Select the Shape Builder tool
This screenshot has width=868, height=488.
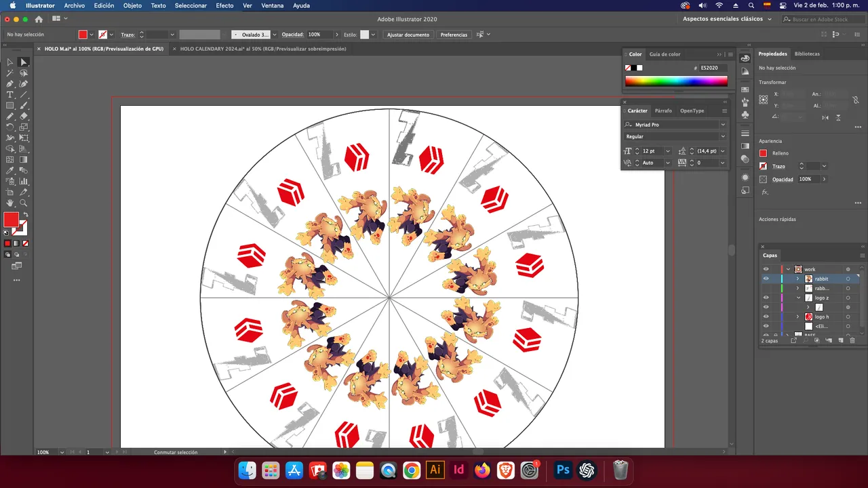[10, 148]
